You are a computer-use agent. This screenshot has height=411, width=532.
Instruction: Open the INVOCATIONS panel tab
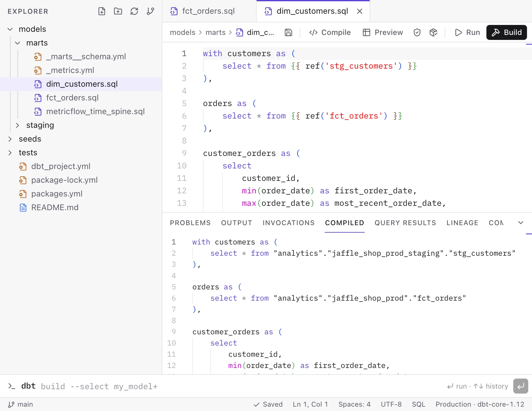coord(288,223)
